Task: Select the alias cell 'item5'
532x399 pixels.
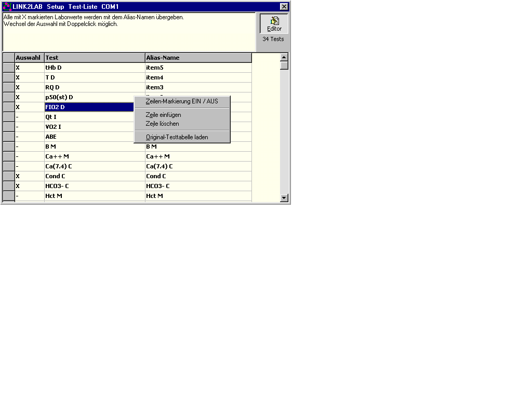Action: [x=198, y=68]
